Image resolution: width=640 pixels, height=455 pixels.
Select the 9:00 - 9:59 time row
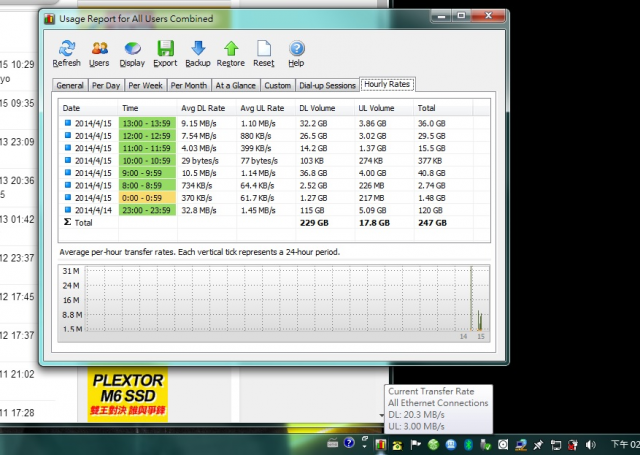[x=147, y=173]
